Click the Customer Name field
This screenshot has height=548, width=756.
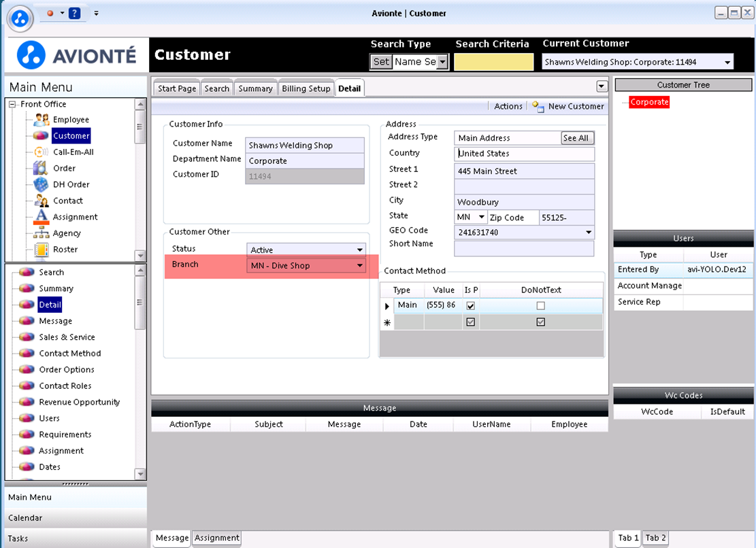tap(305, 145)
